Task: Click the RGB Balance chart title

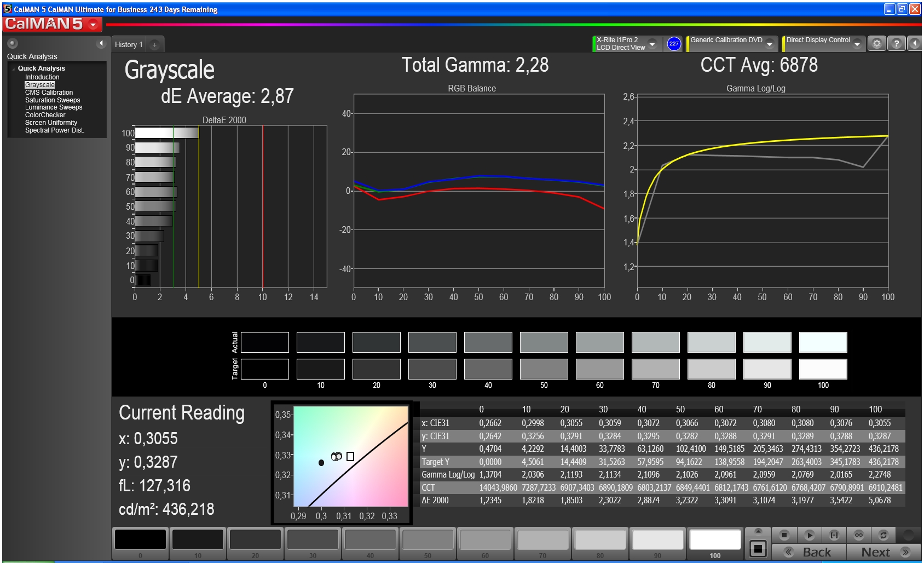Action: tap(472, 88)
